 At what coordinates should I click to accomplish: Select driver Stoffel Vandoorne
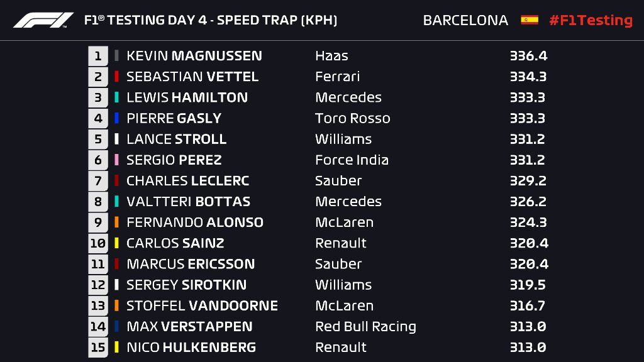click(x=202, y=306)
